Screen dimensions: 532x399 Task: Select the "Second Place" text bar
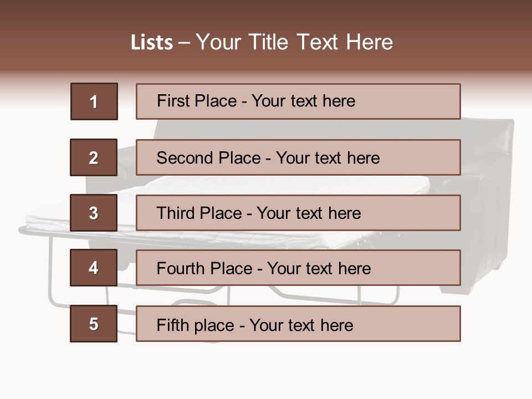click(x=298, y=157)
